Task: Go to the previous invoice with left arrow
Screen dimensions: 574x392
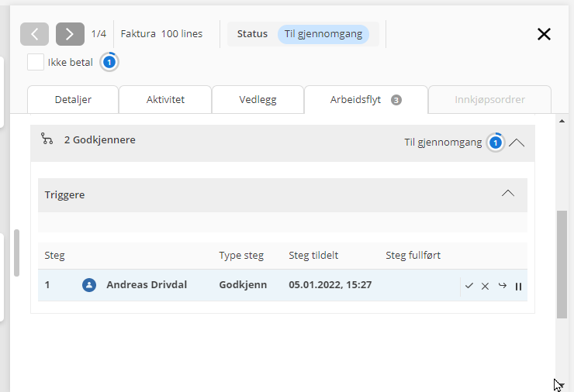Action: tap(34, 34)
